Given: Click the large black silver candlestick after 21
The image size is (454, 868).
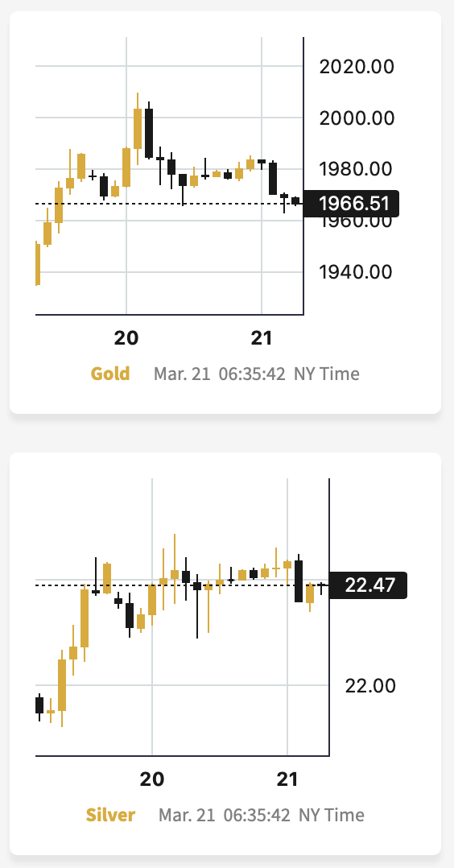Looking at the screenshot, I should (x=299, y=581).
